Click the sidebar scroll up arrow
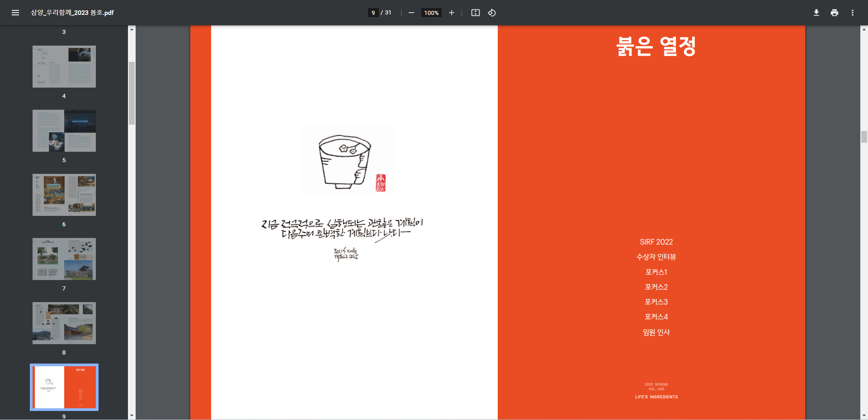Screen dimensions: 868x420 tap(132, 29)
